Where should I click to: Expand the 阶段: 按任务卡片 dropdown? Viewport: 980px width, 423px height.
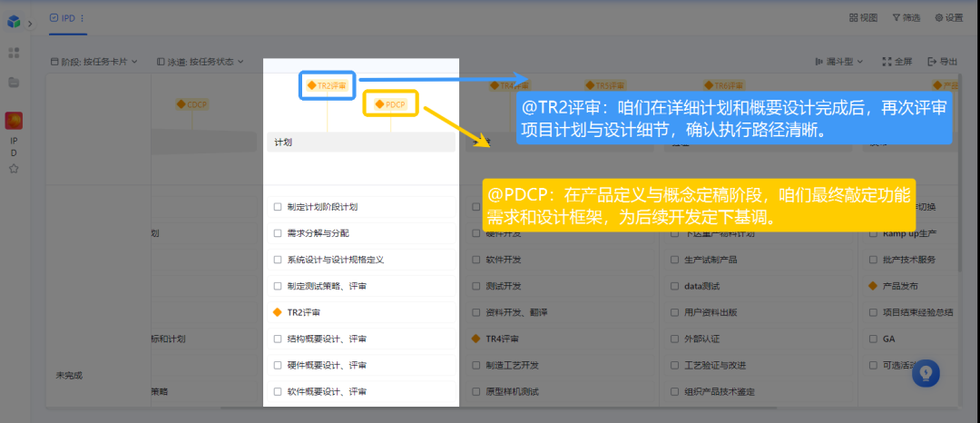pyautogui.click(x=93, y=62)
